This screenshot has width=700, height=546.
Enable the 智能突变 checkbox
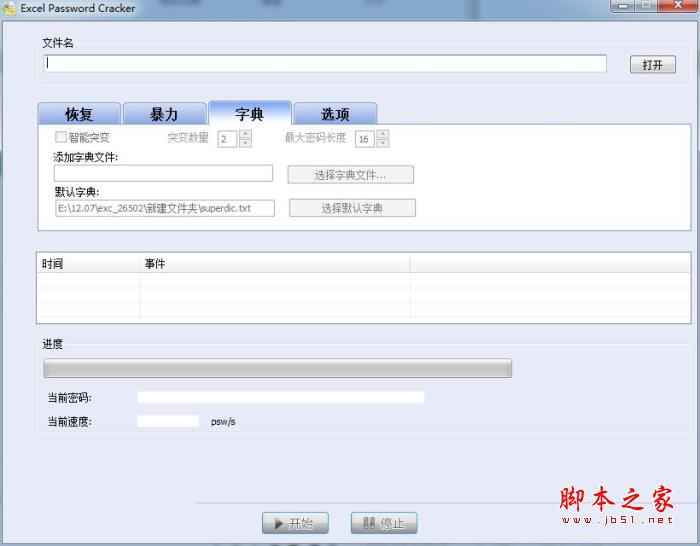point(61,137)
